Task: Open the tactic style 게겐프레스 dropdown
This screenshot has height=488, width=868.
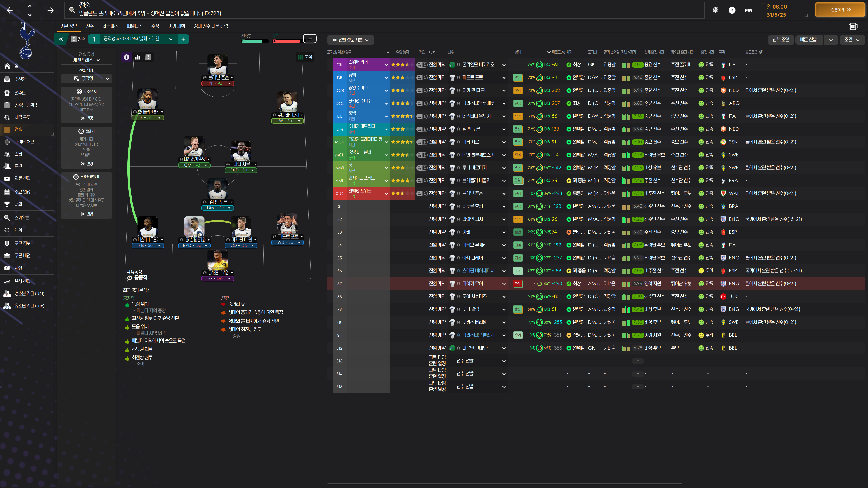Action: coord(87,60)
